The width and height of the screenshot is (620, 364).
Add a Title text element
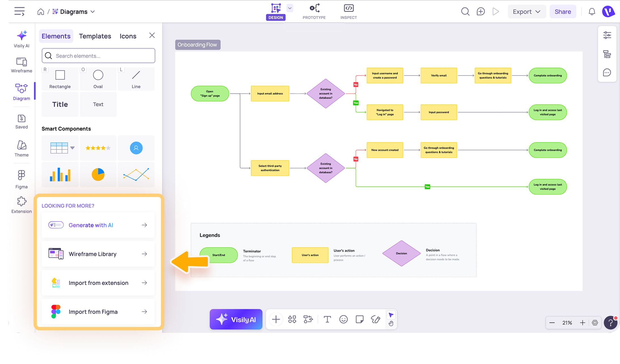[x=60, y=104]
